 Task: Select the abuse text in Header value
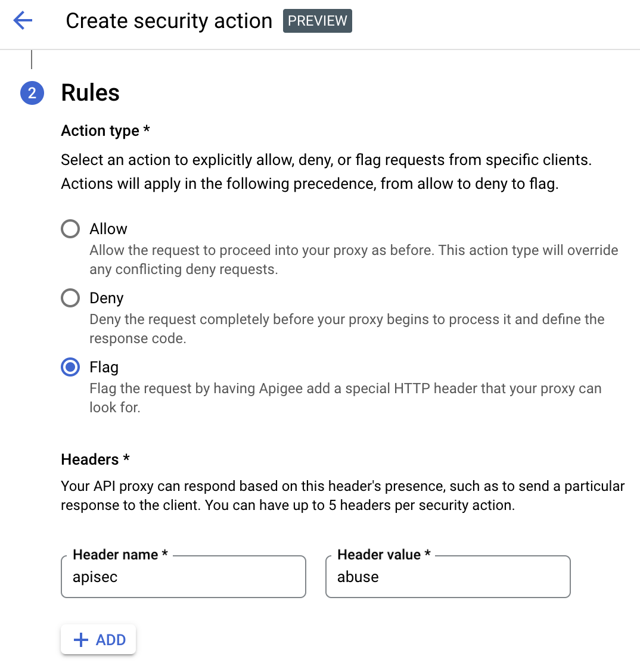click(358, 577)
